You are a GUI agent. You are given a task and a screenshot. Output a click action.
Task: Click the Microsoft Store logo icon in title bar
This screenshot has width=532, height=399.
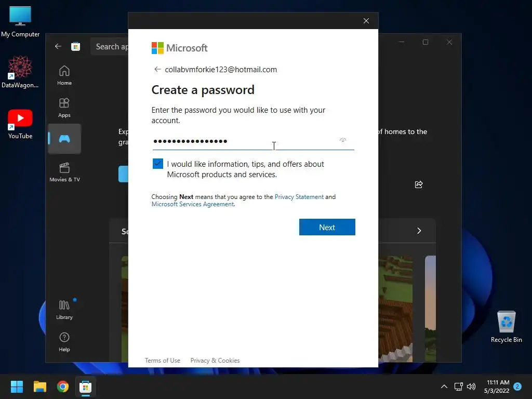pos(76,46)
